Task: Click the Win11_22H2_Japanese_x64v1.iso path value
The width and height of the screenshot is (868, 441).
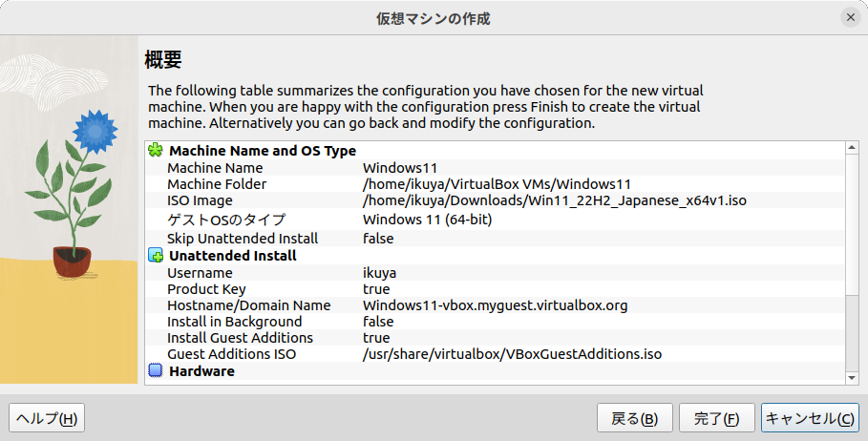Action: 554,200
